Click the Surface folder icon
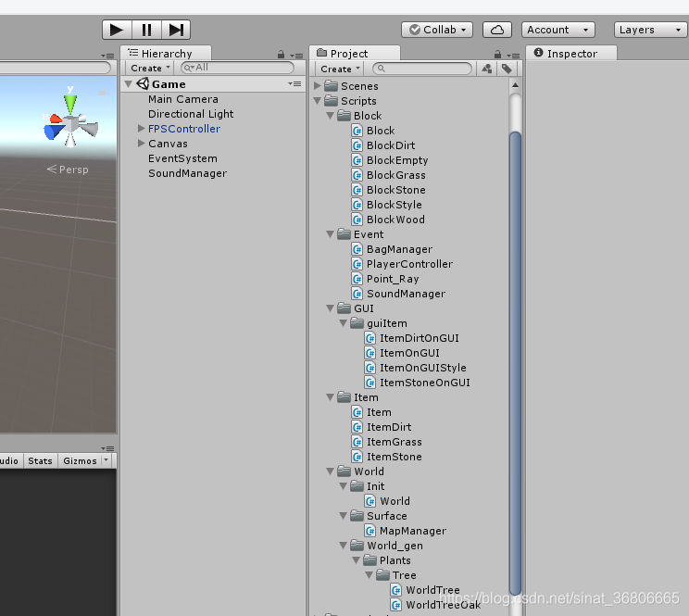This screenshot has width=689, height=616. coord(357,516)
